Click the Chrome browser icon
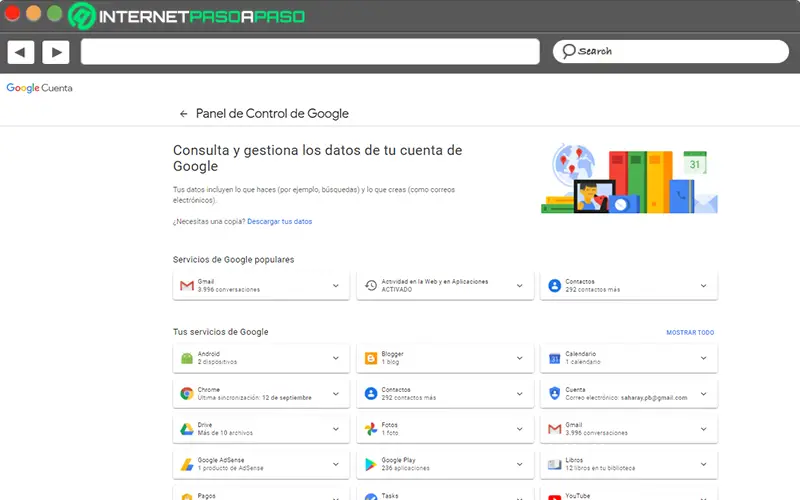Screen dimensions: 800x500 [186, 394]
